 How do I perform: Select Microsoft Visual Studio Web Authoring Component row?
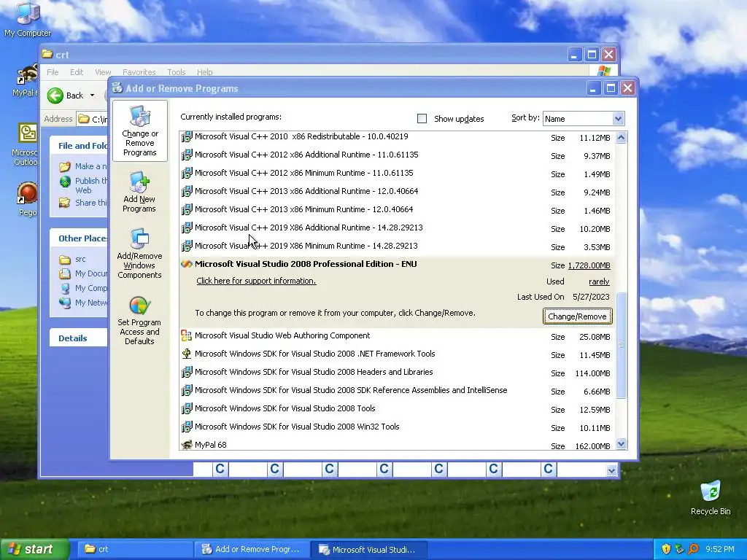[x=396, y=335]
